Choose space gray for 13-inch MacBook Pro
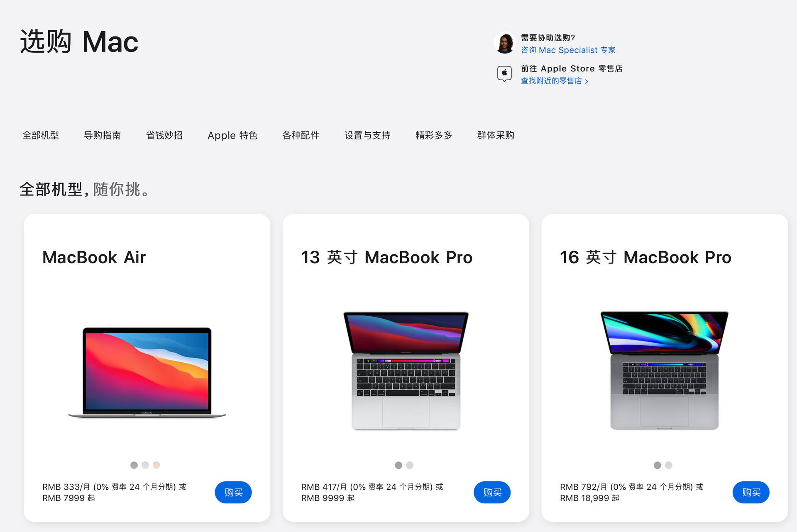 (398, 465)
